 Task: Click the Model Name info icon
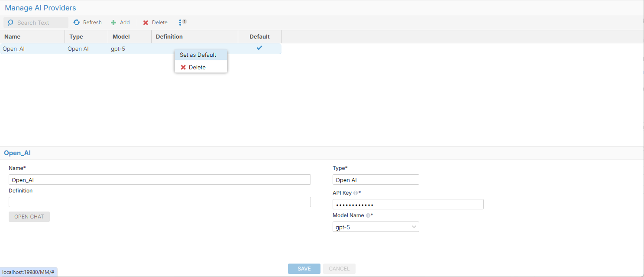(x=368, y=215)
